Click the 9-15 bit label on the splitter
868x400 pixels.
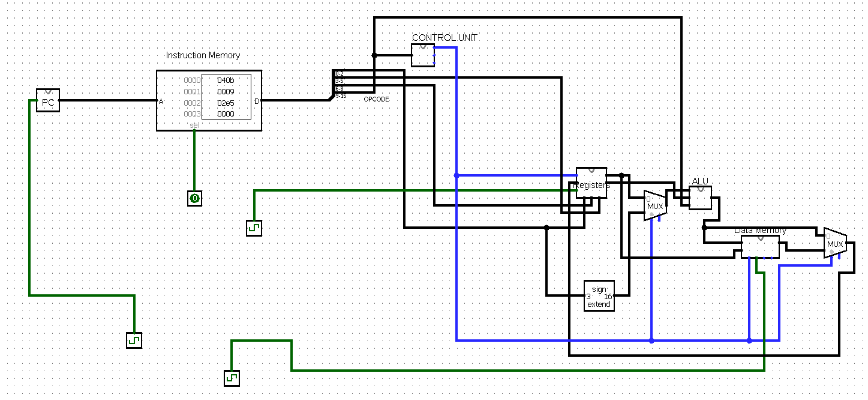(x=340, y=95)
